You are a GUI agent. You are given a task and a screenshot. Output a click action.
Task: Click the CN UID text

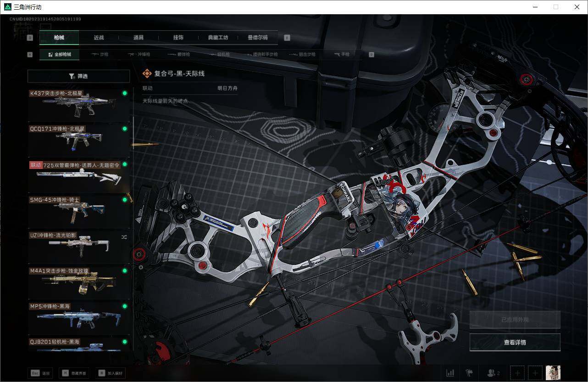(45, 19)
